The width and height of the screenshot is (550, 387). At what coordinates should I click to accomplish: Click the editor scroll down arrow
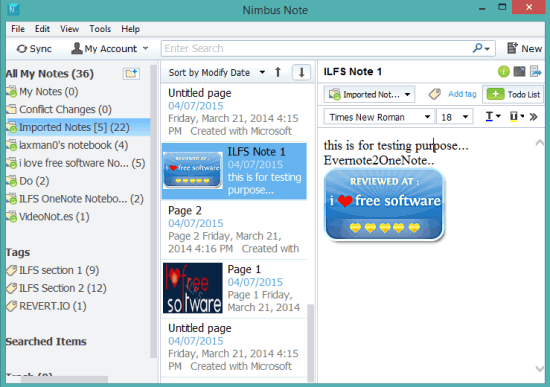tap(539, 368)
